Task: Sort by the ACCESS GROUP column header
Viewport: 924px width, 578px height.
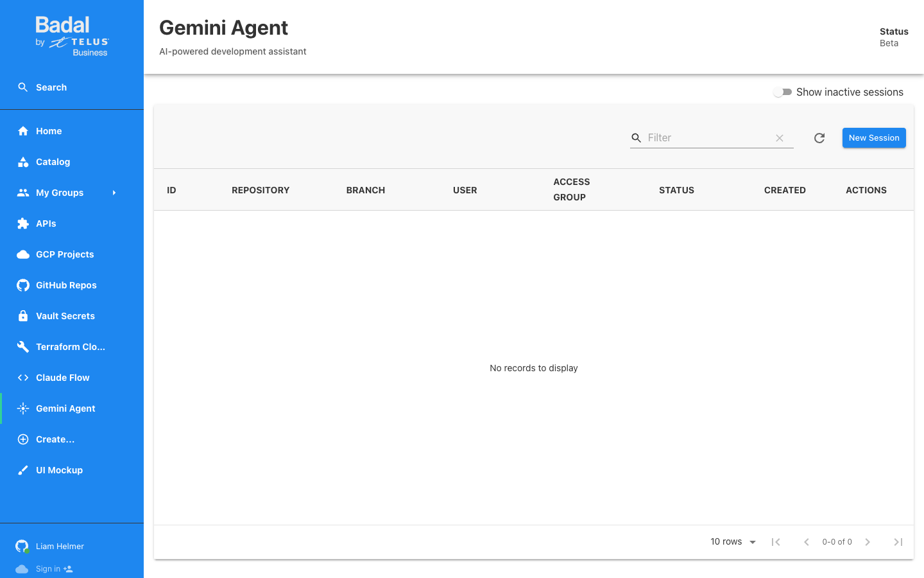Action: 572,189
